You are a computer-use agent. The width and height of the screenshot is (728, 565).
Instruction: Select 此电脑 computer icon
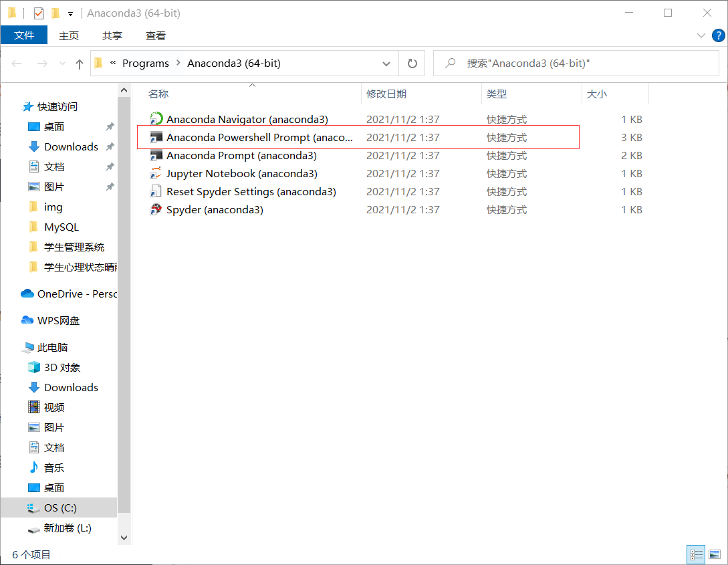(28, 347)
